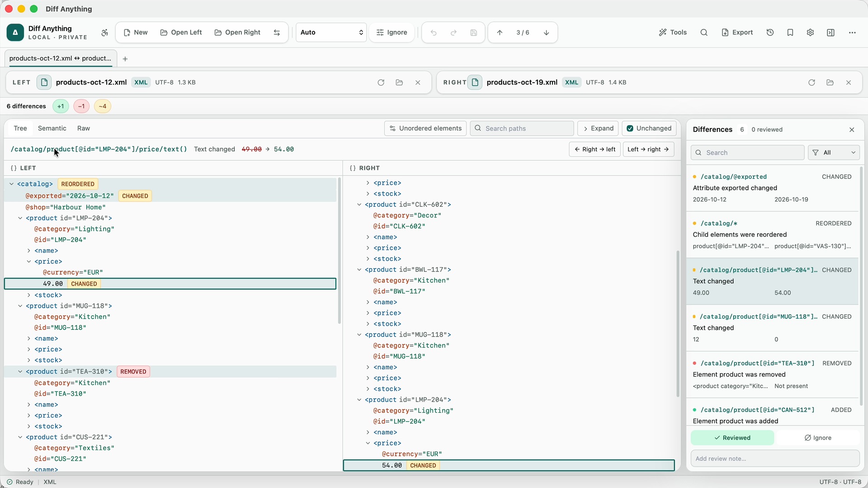Image resolution: width=868 pixels, height=488 pixels.
Task: Click the accessibility icon beside app name
Action: (104, 33)
